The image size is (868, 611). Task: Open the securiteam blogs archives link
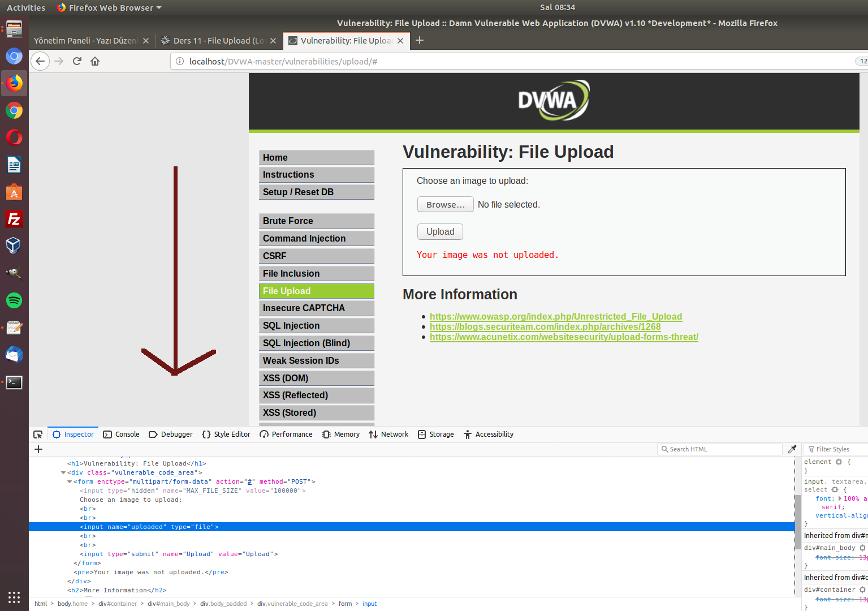pos(545,327)
